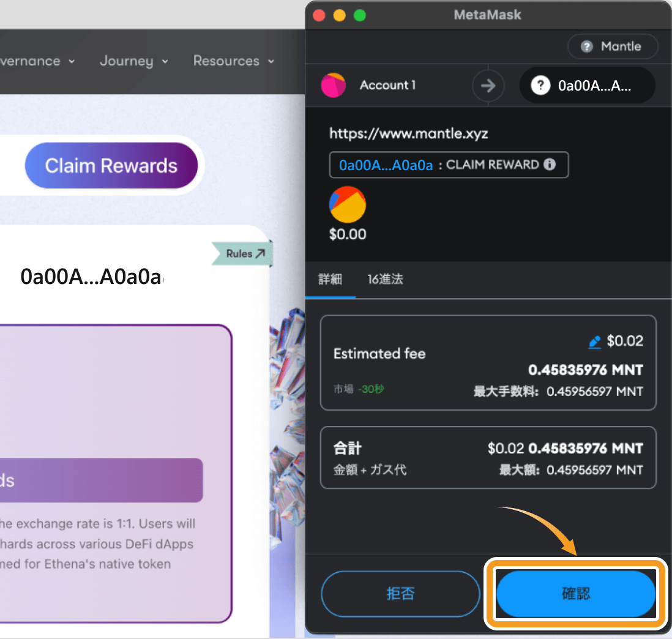Image resolution: width=672 pixels, height=639 pixels.
Task: Click Journey menu chevron arrow
Action: tap(165, 62)
